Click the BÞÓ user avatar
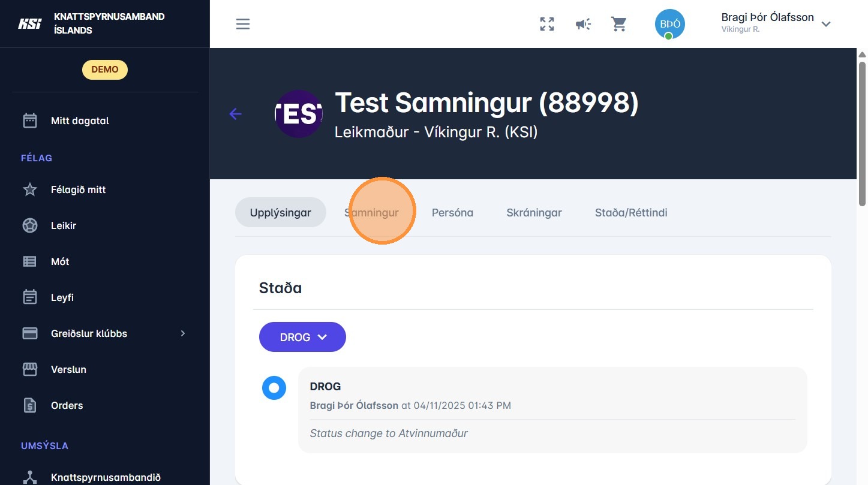 [669, 24]
